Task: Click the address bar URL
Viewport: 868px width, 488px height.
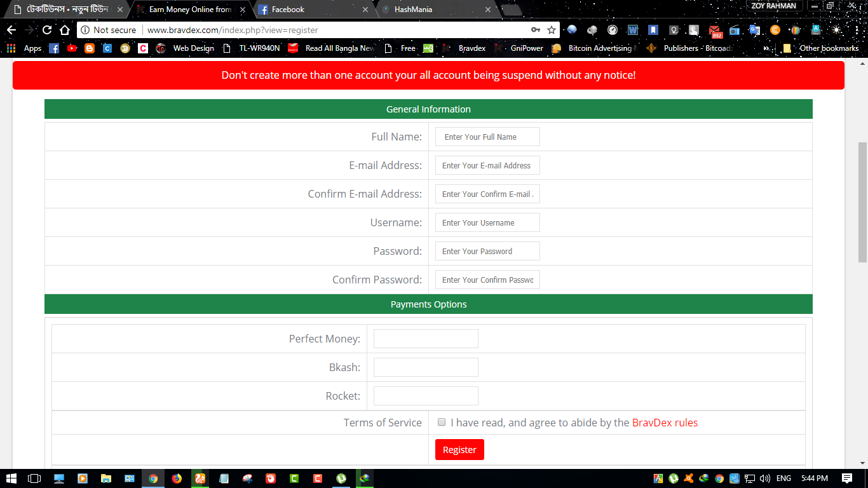Action: (x=233, y=30)
